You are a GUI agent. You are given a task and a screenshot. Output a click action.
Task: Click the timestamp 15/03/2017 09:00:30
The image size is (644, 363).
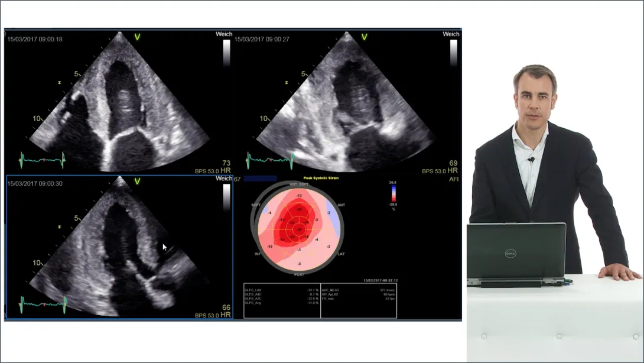point(35,183)
